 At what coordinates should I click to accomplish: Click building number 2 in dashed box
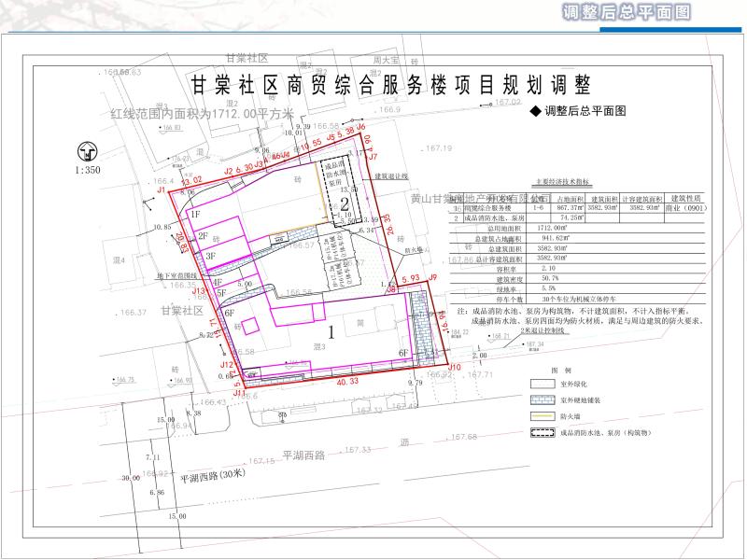pos(345,203)
